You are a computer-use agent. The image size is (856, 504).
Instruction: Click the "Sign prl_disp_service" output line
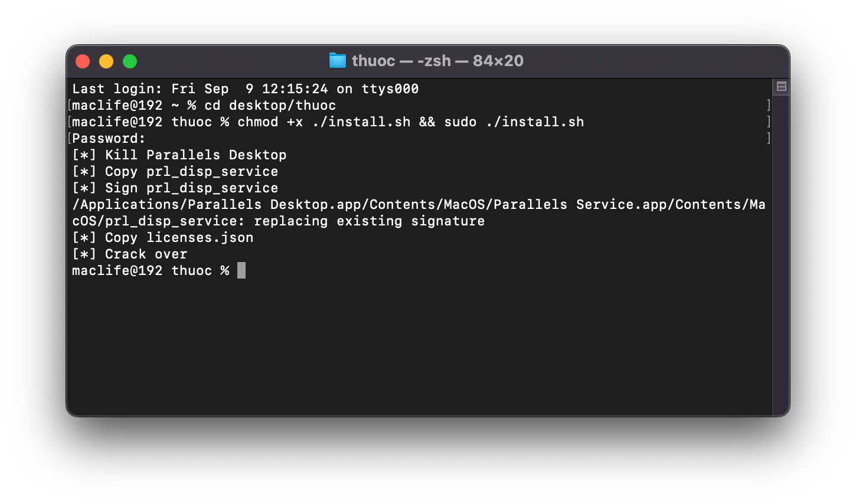pos(191,188)
